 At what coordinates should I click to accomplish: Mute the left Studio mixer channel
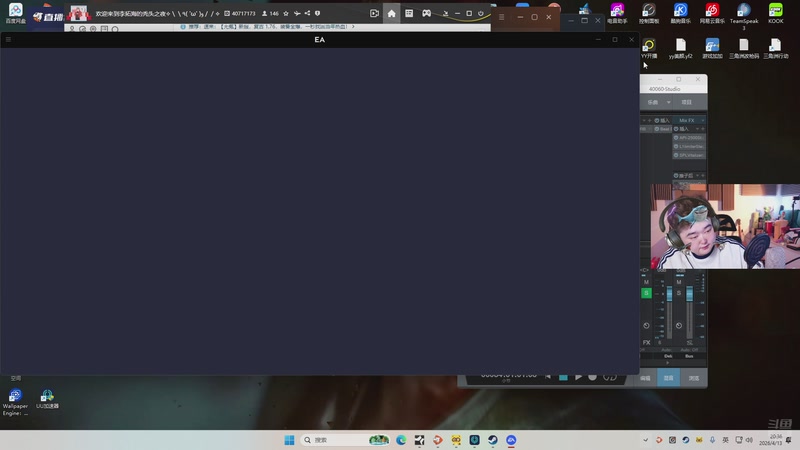pos(646,282)
